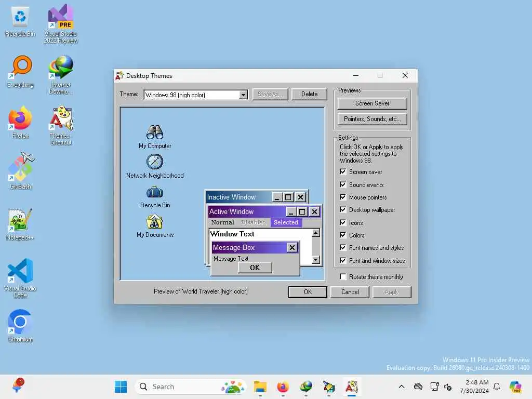
Task: Click OK in preview Message Box
Action: (x=255, y=268)
